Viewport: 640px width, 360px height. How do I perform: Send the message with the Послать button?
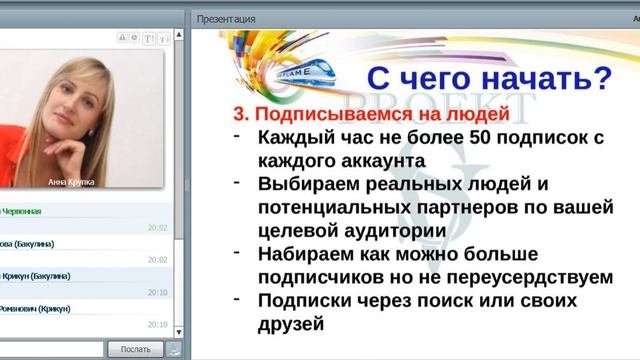(x=136, y=349)
